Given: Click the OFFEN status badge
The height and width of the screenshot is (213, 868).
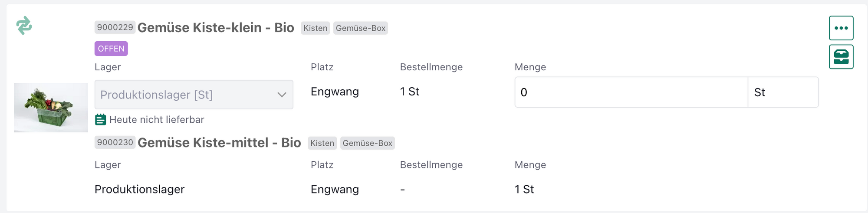Looking at the screenshot, I should pyautogui.click(x=111, y=49).
